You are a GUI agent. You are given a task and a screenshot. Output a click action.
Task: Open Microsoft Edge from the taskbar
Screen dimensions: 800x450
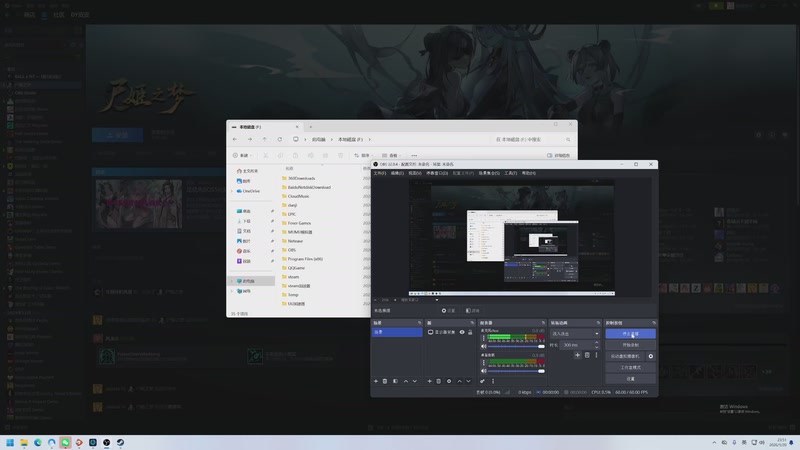[38, 442]
